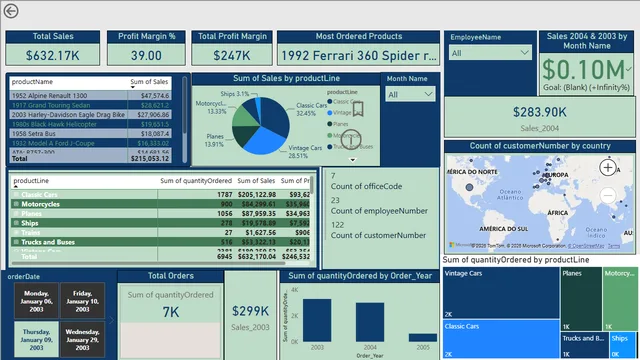The image size is (640, 360).
Task: Select Vintage Cars treemap tile
Action: (501, 293)
